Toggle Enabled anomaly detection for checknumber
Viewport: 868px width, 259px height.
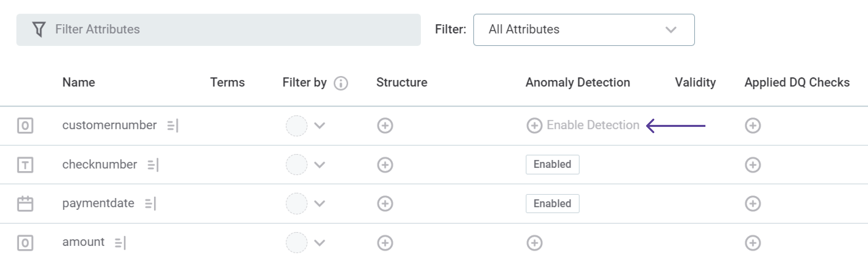coord(552,165)
